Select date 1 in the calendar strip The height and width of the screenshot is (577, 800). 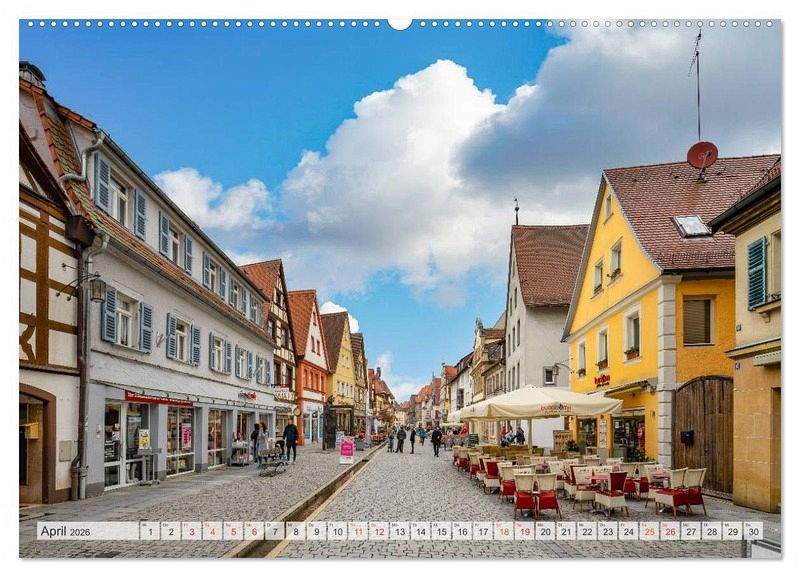click(149, 531)
